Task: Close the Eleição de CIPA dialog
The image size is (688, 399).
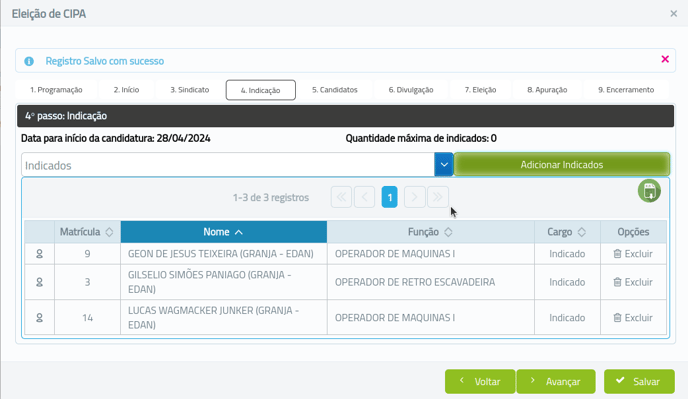Action: point(674,14)
